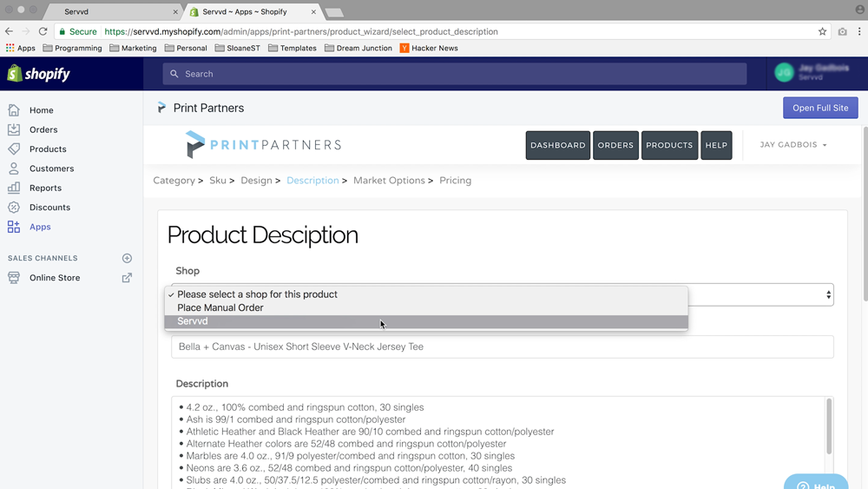Screen dimensions: 868x489
Task: Open Jay Gadbois account dropdown
Action: click(792, 144)
